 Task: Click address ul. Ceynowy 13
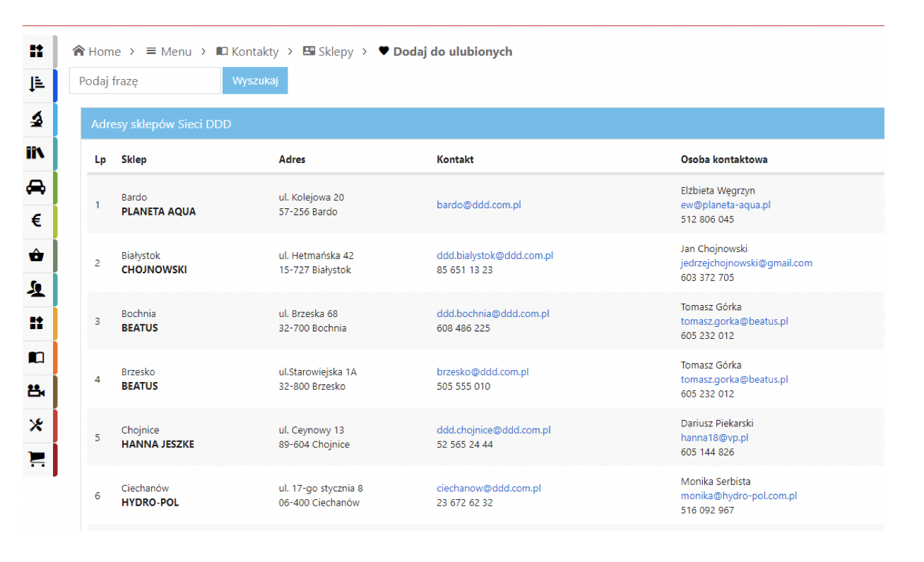(312, 430)
